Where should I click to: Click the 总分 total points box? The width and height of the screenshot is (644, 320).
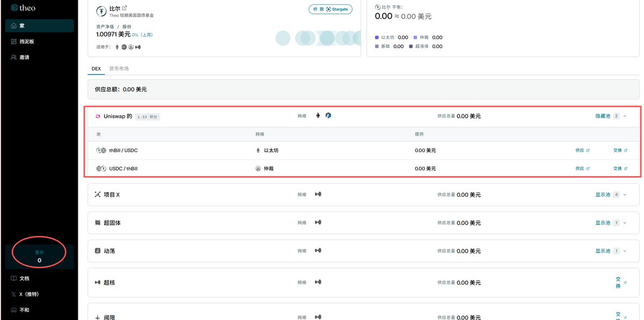40,256
